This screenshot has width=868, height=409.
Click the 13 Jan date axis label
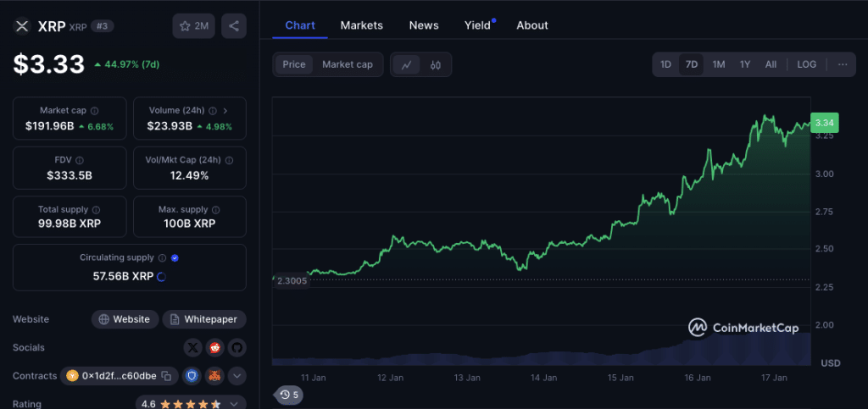pyautogui.click(x=467, y=378)
